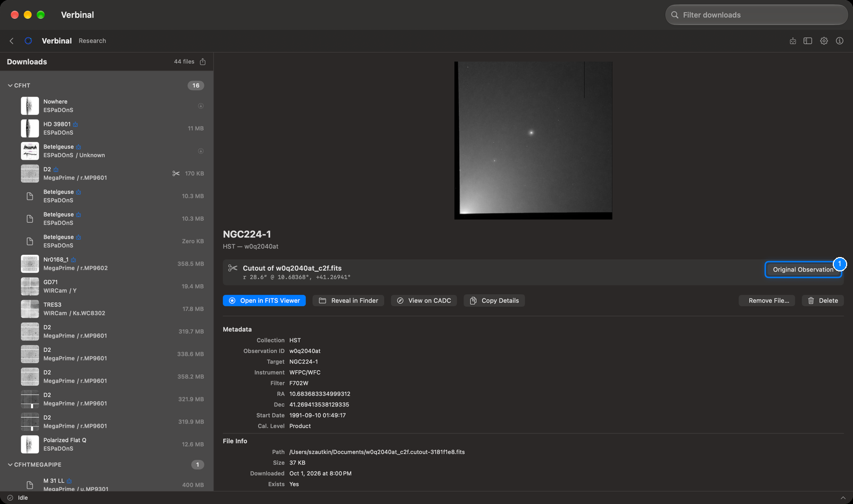
Task: Toggle the sidebar panel layout icon
Action: (808, 41)
